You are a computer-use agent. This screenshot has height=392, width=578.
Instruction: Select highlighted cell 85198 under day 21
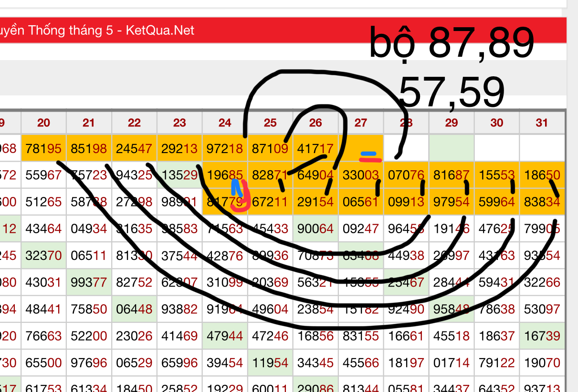pyautogui.click(x=89, y=148)
